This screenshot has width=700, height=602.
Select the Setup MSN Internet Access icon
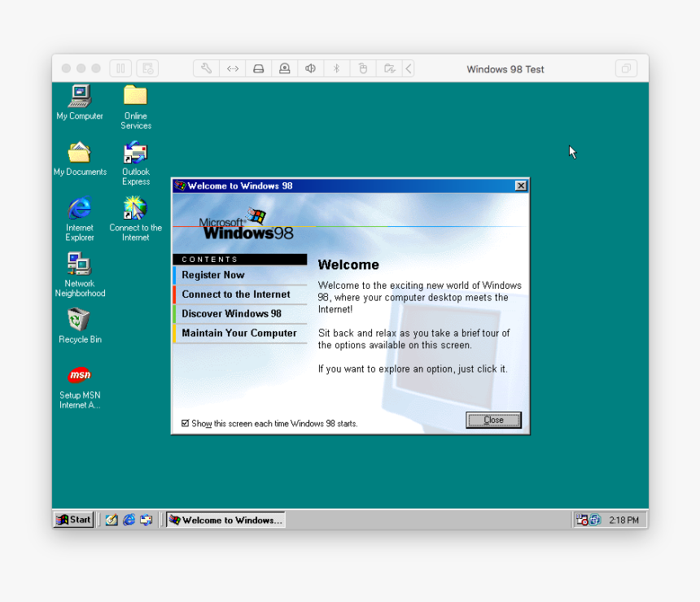[80, 387]
